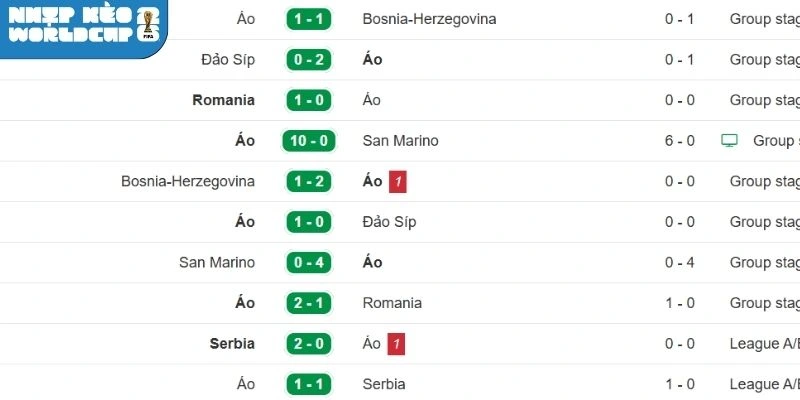Open Đảo Síp home team in 0-2 match
This screenshot has height=400, width=800.
coord(228,60)
